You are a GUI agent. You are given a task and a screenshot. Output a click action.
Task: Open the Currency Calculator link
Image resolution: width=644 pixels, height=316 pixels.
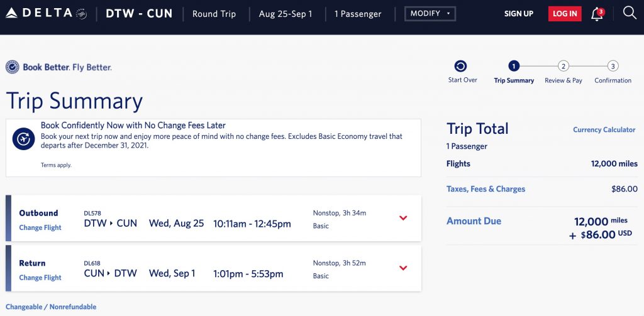604,130
